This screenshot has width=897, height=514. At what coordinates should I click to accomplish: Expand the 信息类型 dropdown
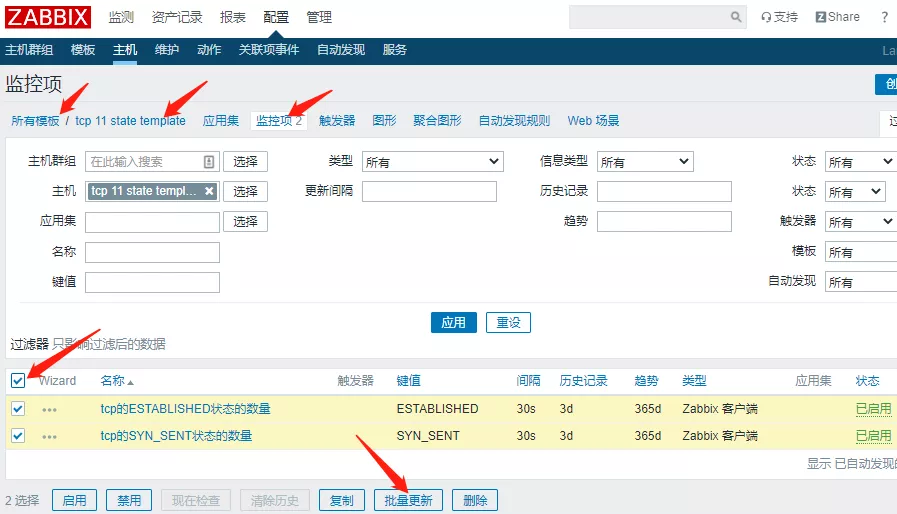pos(645,162)
